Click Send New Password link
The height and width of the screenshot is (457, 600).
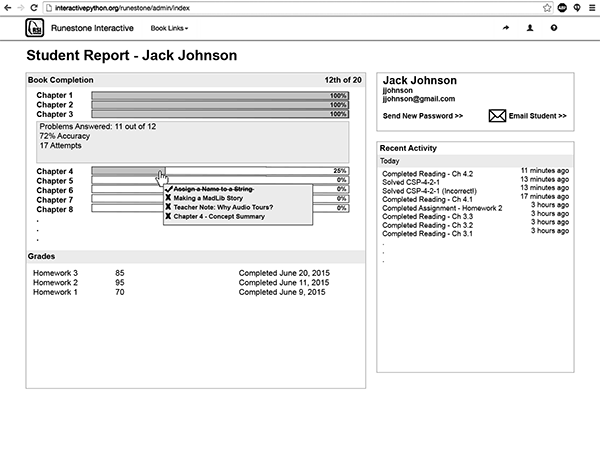point(423,116)
